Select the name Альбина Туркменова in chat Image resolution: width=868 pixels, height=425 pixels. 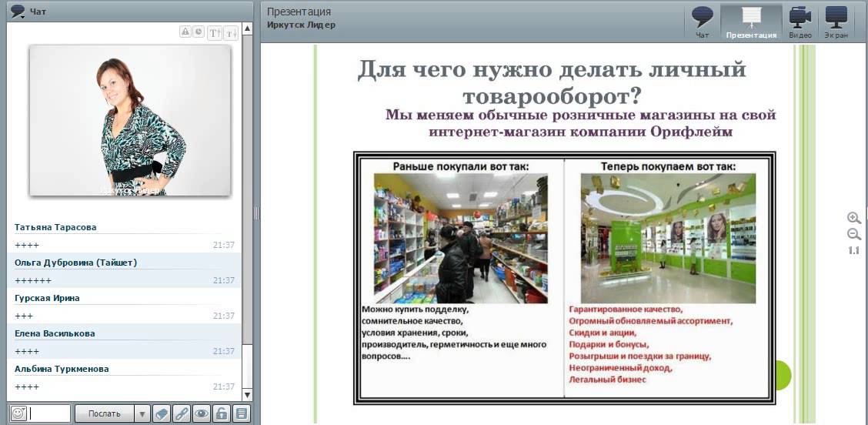(x=62, y=369)
